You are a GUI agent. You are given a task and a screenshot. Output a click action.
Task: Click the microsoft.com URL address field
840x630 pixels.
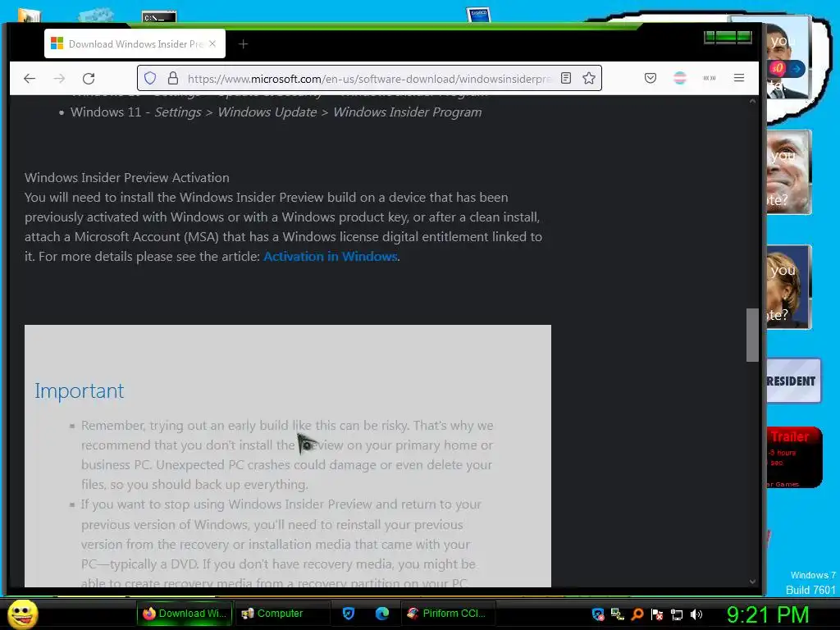[x=369, y=79]
